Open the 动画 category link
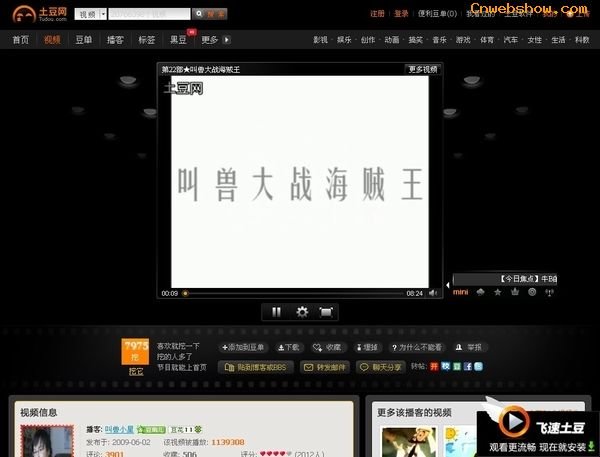 (x=392, y=40)
